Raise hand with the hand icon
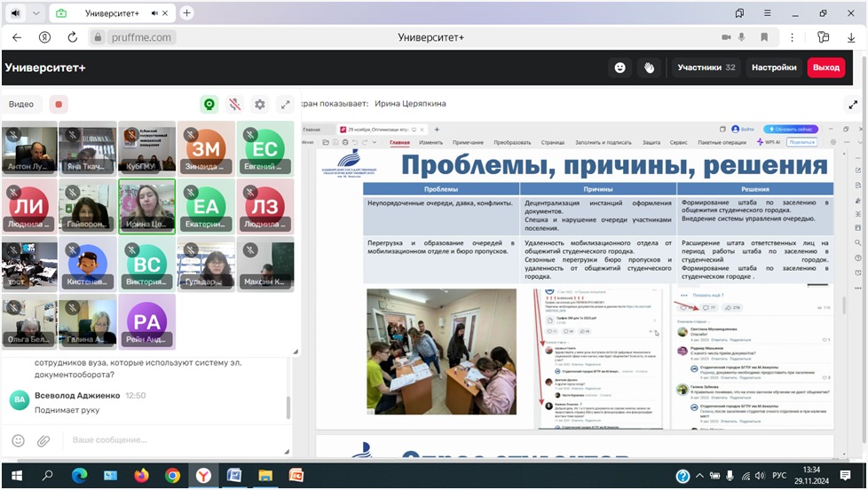868x490 pixels. coord(649,67)
